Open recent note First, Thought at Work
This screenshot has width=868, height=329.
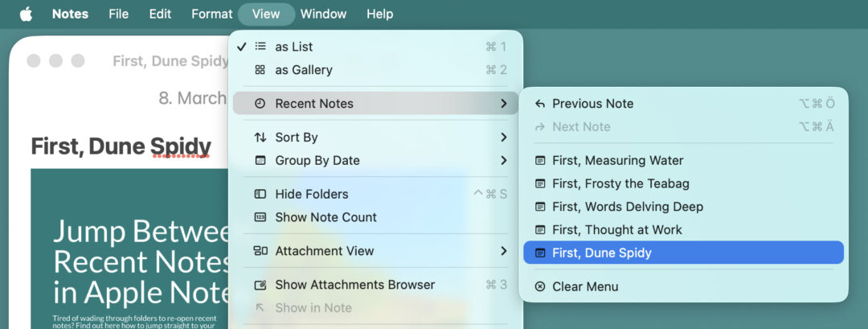point(684,229)
